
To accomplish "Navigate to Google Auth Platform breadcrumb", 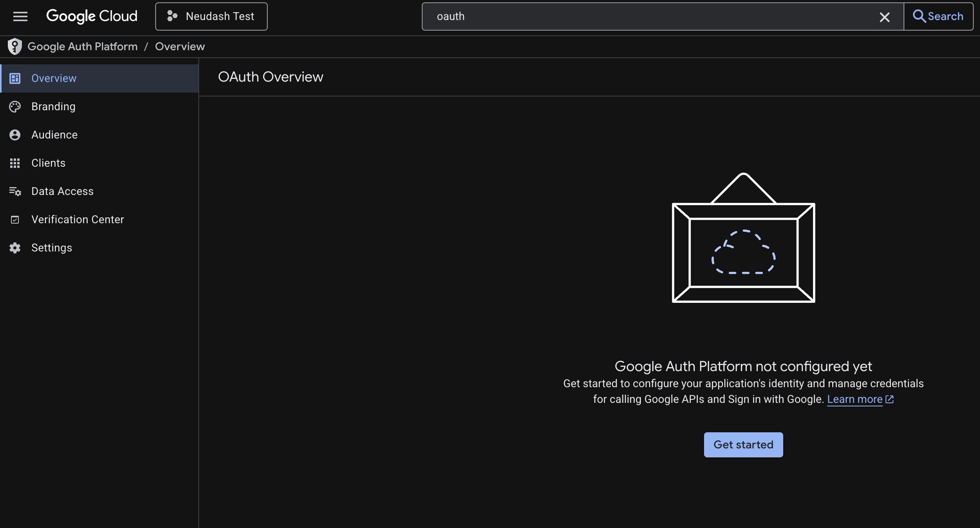I will (82, 46).
